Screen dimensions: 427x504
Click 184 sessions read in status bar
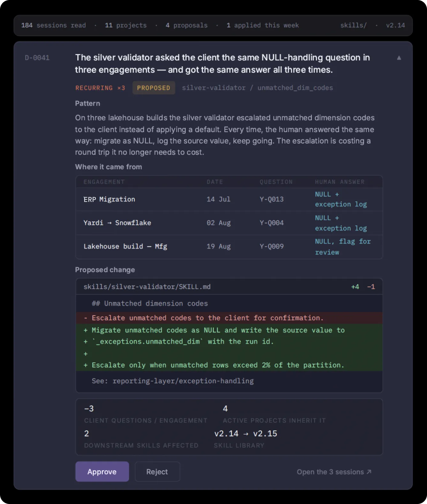pyautogui.click(x=54, y=25)
